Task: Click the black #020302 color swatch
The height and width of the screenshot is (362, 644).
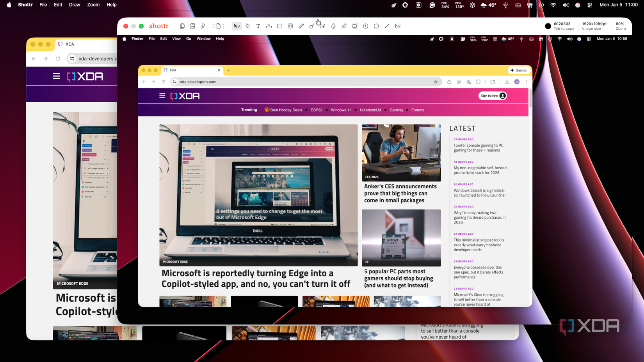Action: (x=548, y=26)
